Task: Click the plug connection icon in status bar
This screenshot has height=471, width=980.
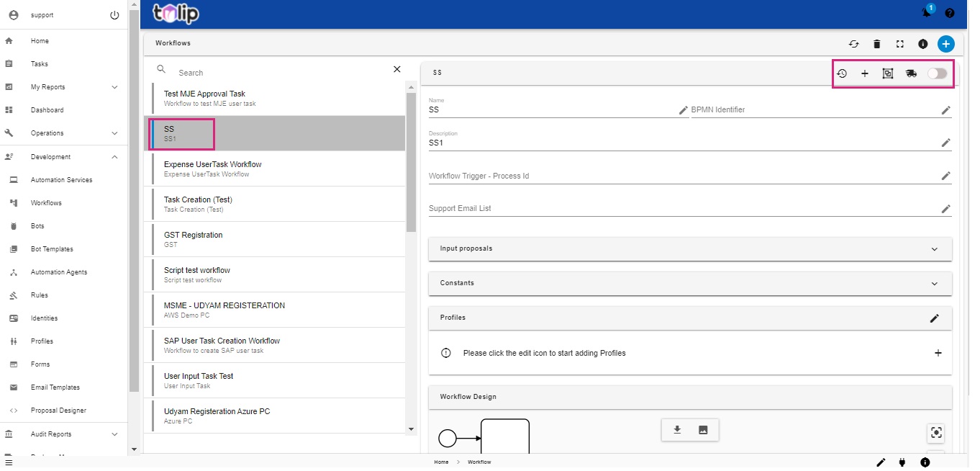Action: click(x=902, y=462)
